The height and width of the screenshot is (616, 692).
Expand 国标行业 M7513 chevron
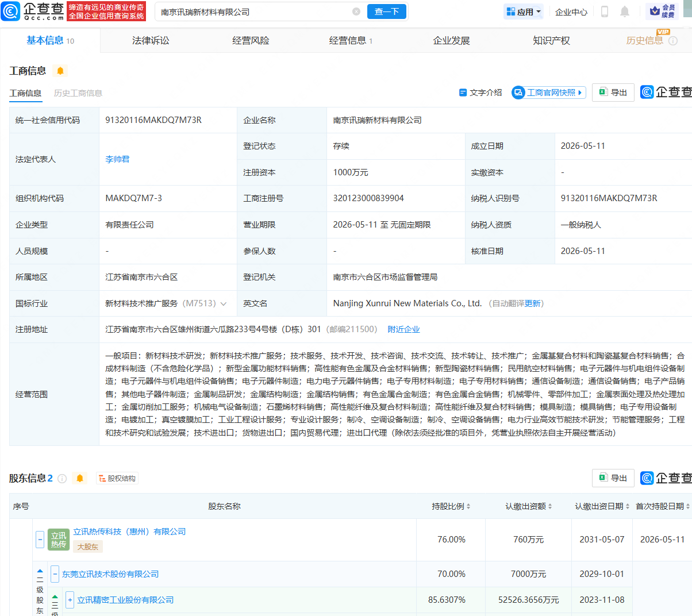(x=224, y=304)
